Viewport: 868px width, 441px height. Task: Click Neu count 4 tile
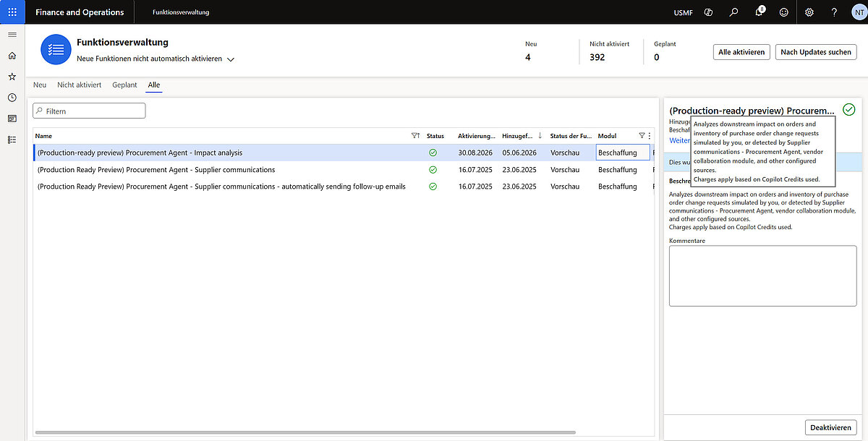coord(531,51)
